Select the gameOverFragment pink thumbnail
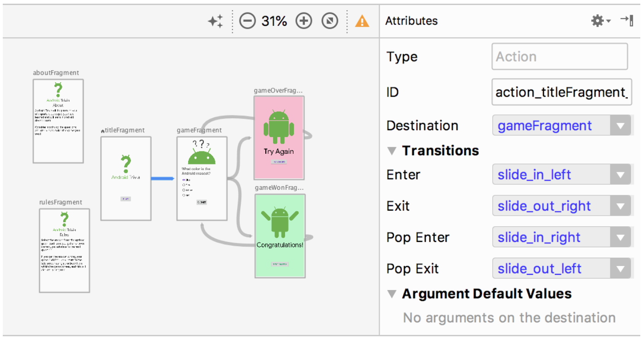Screen dimensions: 644x339 pos(279,138)
